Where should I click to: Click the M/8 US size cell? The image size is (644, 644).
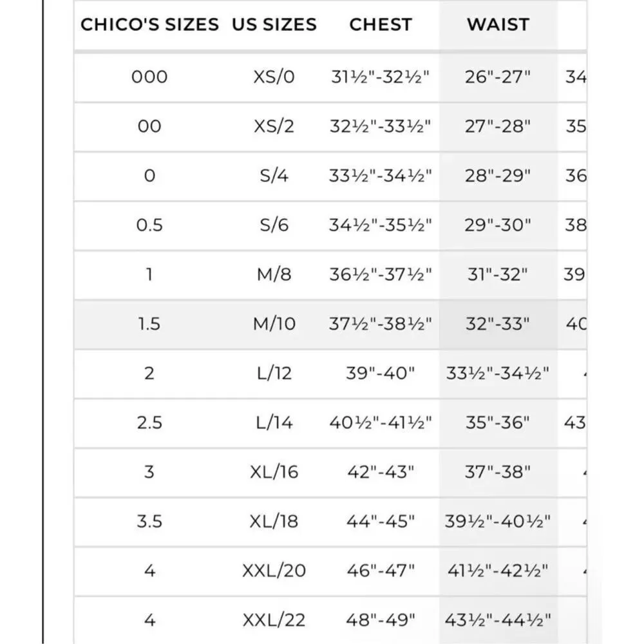point(274,275)
